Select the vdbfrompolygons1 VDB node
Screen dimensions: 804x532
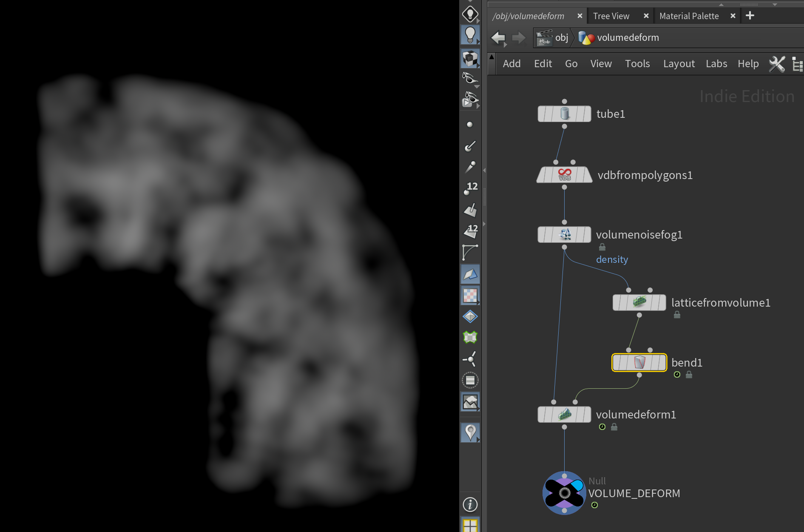click(x=564, y=175)
